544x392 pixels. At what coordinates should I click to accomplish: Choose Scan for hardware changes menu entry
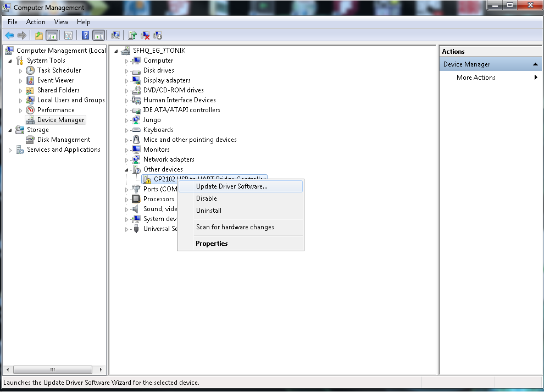coord(241,227)
